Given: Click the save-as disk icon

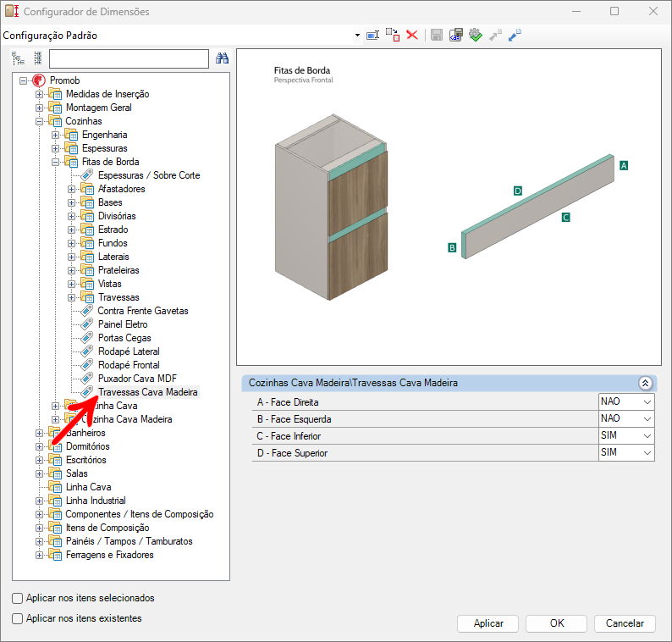Looking at the screenshot, I should 456,35.
